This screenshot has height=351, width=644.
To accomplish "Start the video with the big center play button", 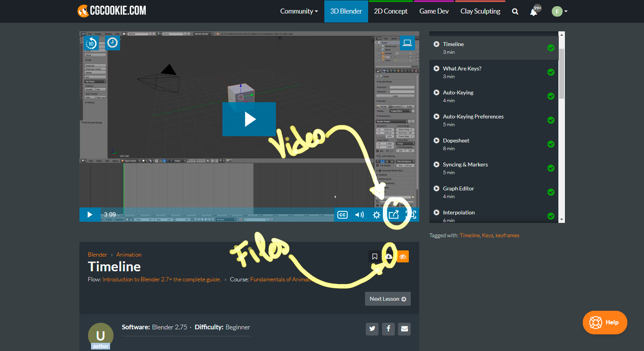I will (249, 119).
